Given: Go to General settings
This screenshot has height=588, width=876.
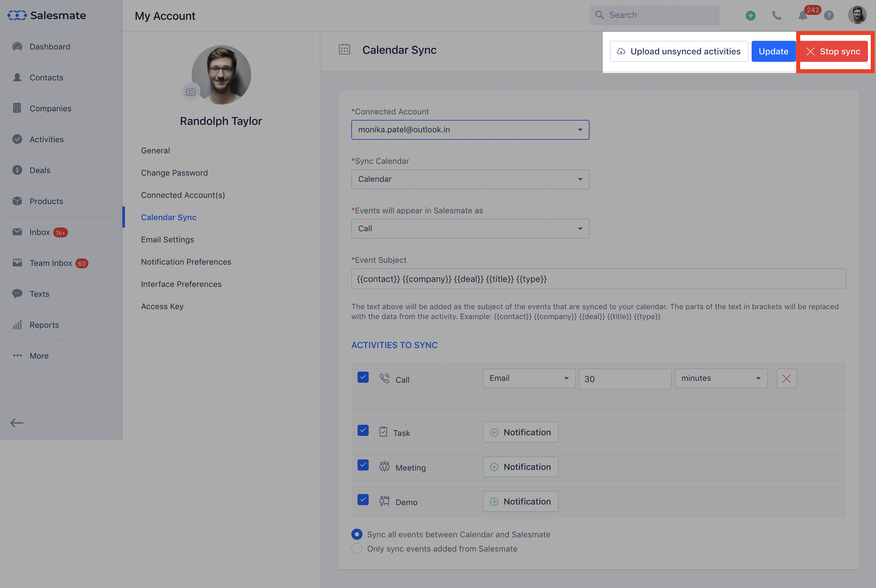Looking at the screenshot, I should 156,150.
